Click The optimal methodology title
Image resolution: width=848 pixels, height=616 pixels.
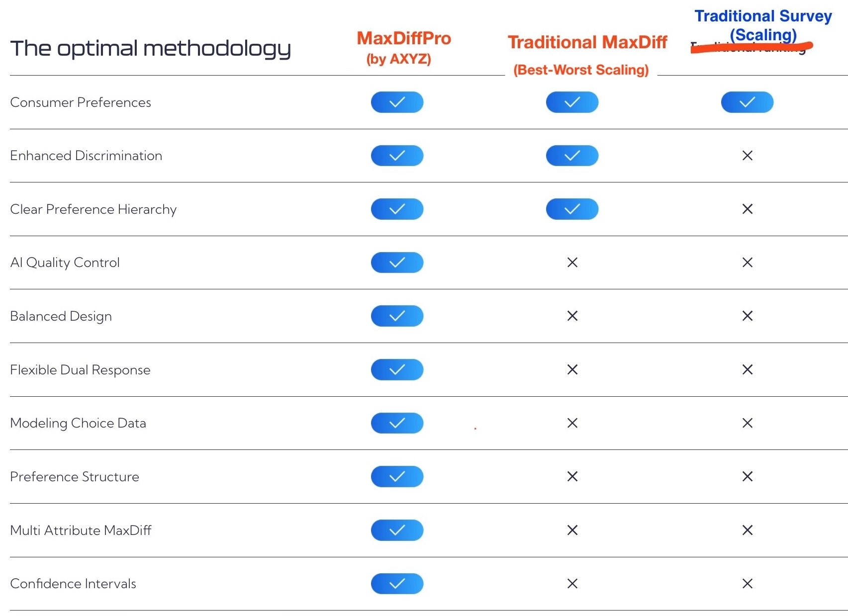(150, 49)
